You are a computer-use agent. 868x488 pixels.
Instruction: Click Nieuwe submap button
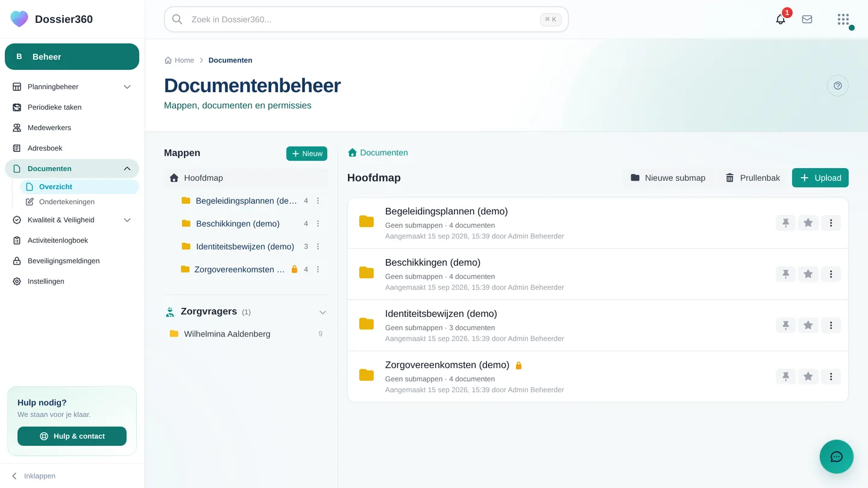tap(668, 178)
